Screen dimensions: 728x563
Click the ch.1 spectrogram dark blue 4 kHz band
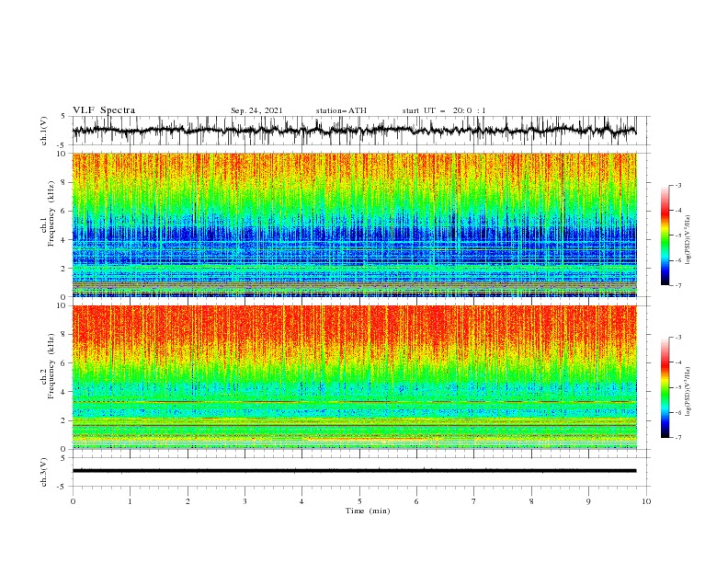(x=354, y=233)
